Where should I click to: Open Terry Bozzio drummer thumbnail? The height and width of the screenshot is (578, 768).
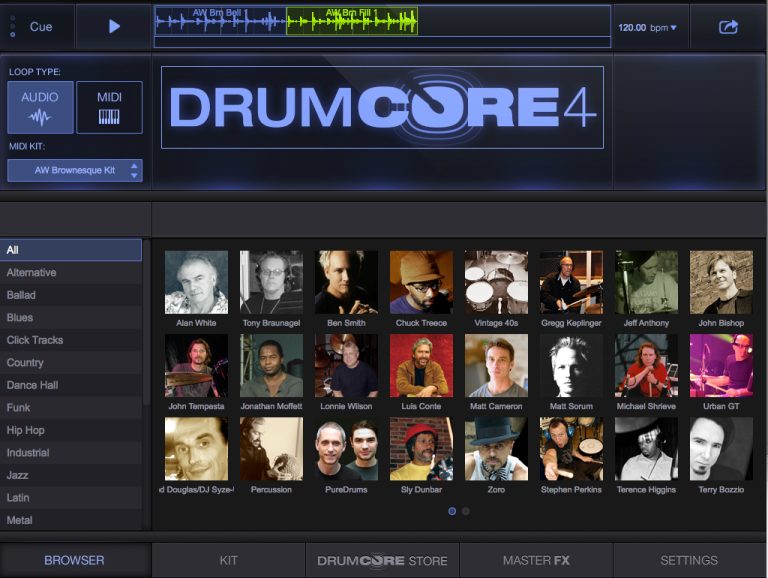click(x=721, y=449)
